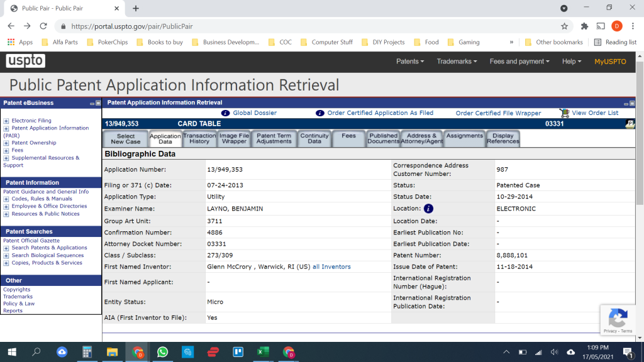Open Display References tab

click(503, 138)
